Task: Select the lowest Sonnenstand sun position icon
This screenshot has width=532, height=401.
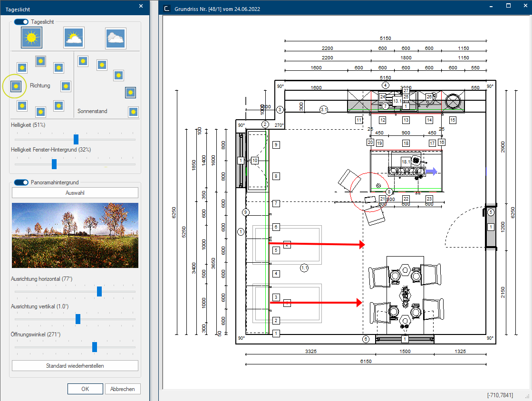Action: pyautogui.click(x=133, y=112)
